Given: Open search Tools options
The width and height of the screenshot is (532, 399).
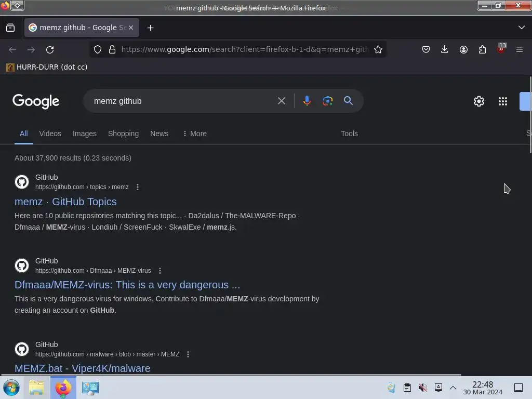Looking at the screenshot, I should click(350, 134).
